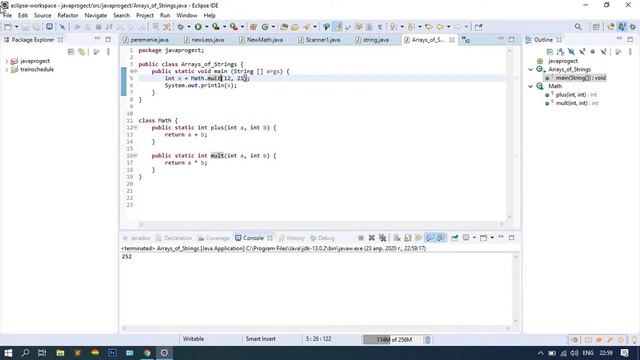Viewport: 640px width, 360px height.
Task: Toggle Show Whitespace Characters pilcrow icon
Action: click(x=380, y=27)
